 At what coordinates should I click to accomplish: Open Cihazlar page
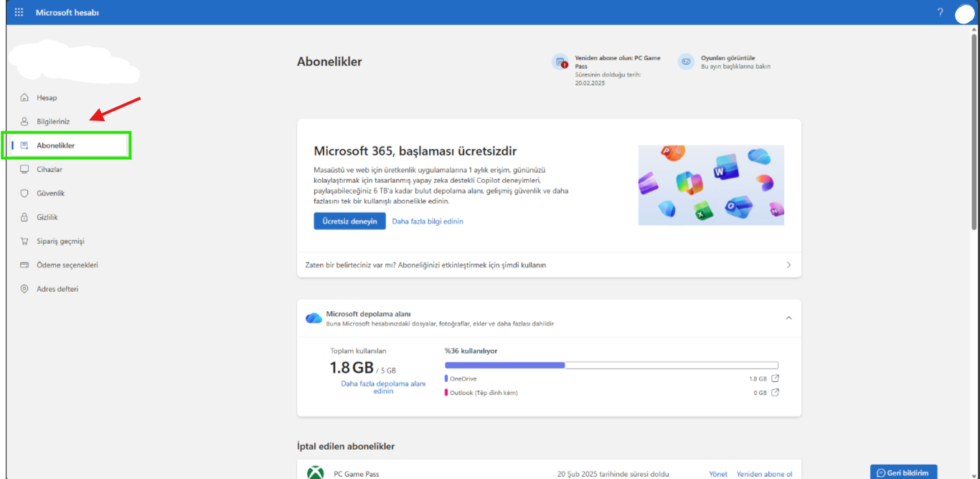point(50,169)
